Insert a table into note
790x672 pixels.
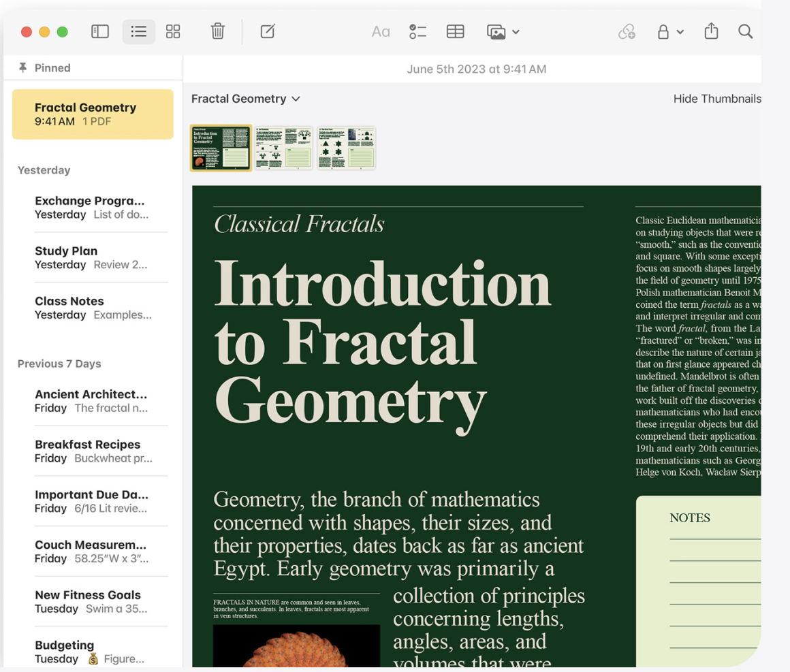click(x=455, y=31)
